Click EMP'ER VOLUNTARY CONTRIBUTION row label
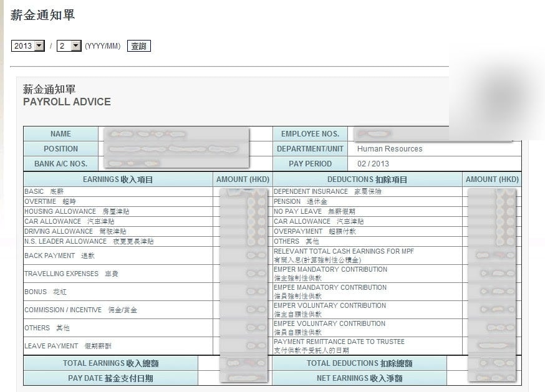 coord(329,305)
